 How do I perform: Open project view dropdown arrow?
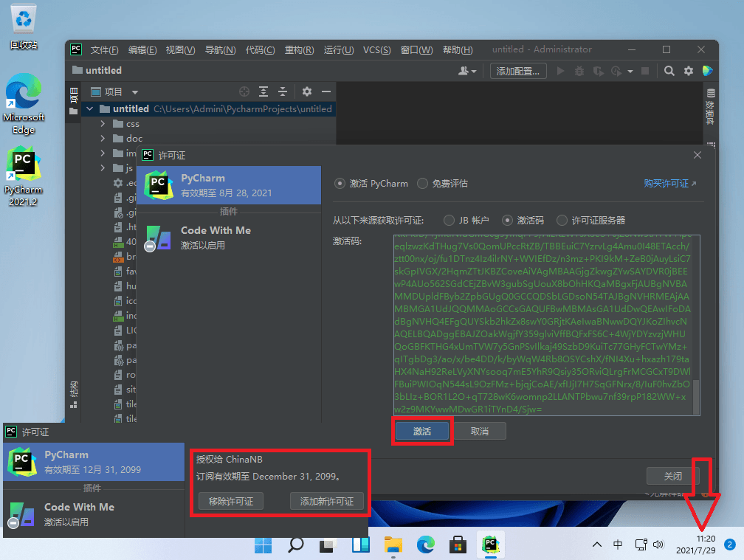click(x=135, y=92)
